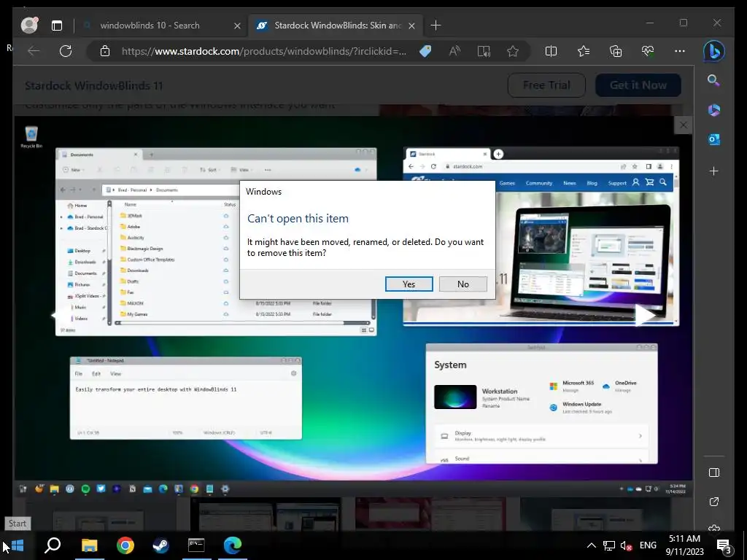Screen dimensions: 747x560
Task: Show hidden system tray icons
Action: pyautogui.click(x=591, y=545)
